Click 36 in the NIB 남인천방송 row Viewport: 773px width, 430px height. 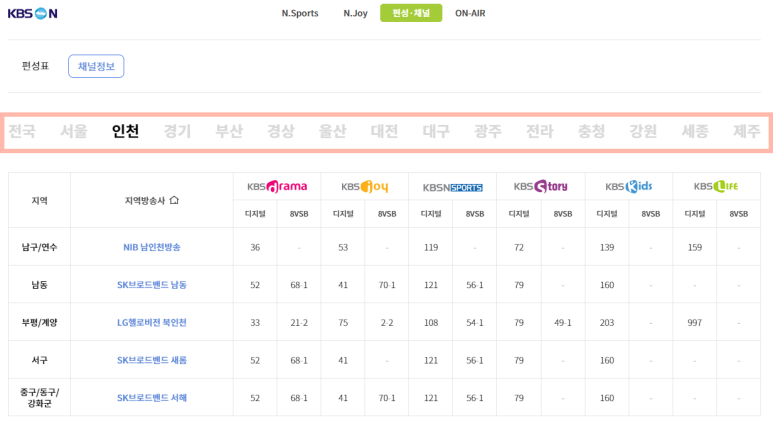(255, 247)
